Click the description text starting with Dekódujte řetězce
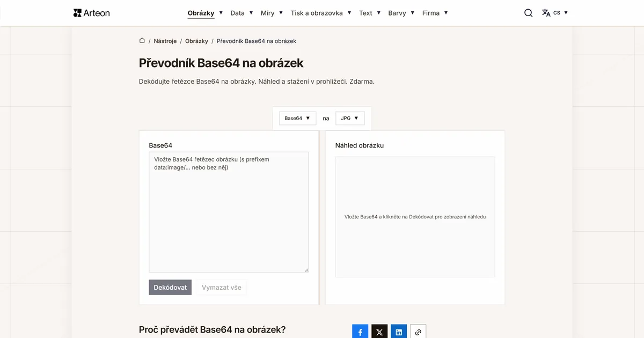The width and height of the screenshot is (644, 338). 257,82
